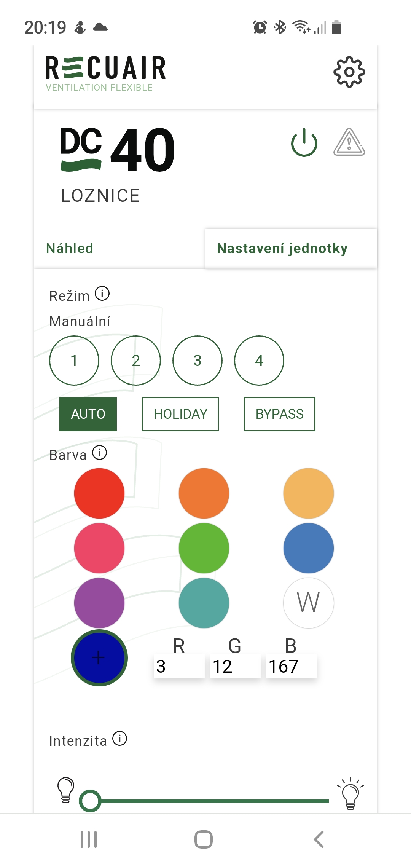Open settings via the gear icon
The width and height of the screenshot is (411, 868).
click(x=349, y=72)
